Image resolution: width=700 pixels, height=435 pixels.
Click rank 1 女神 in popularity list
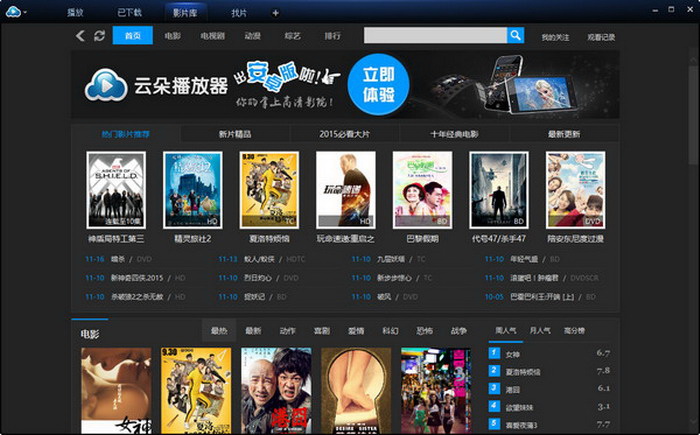pyautogui.click(x=513, y=353)
